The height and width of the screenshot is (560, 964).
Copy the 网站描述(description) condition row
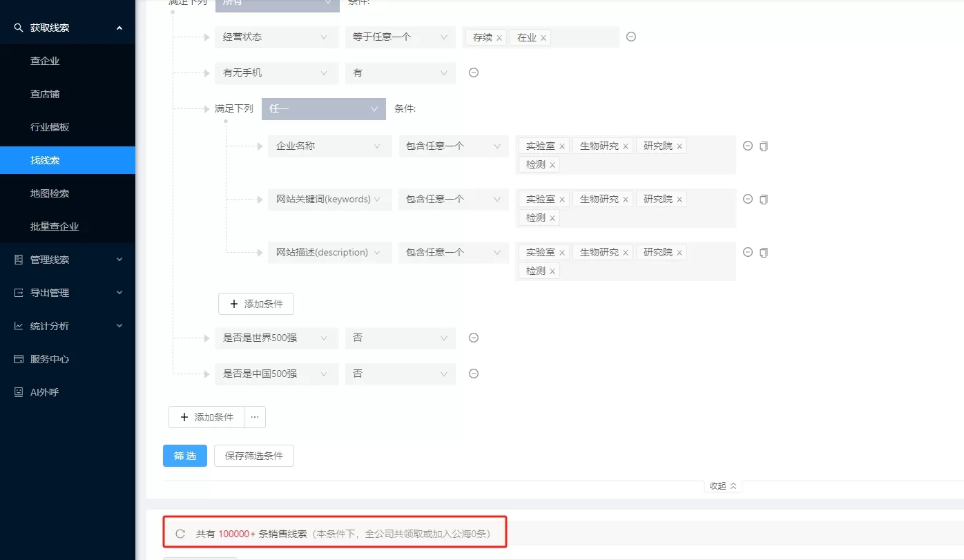763,252
